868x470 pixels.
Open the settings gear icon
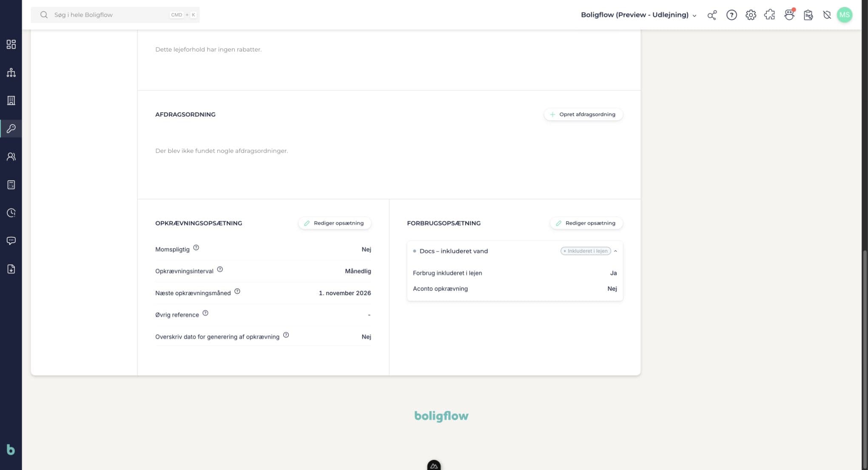pos(751,15)
